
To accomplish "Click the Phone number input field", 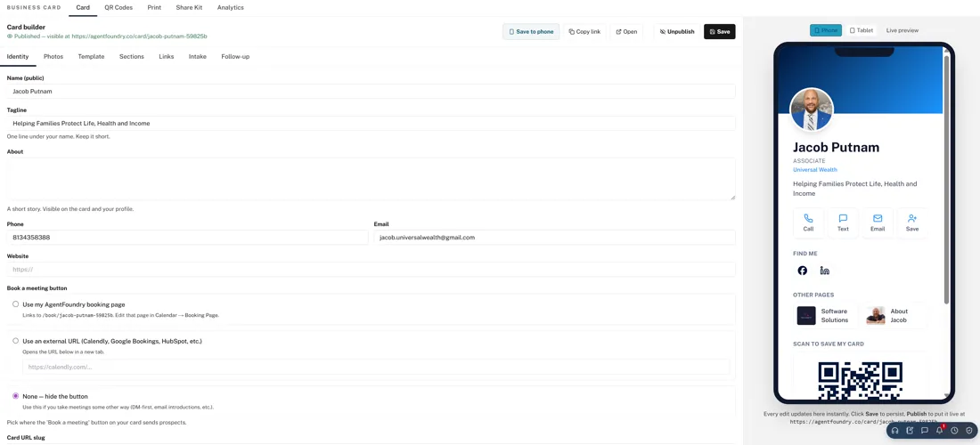I will (187, 237).
